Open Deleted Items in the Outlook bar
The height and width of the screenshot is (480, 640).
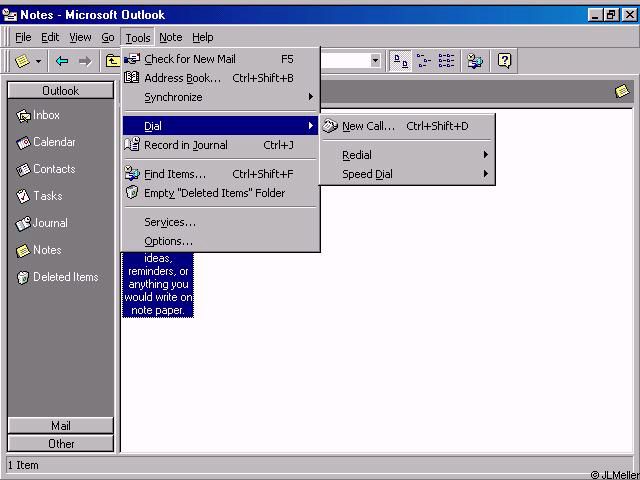pyautogui.click(x=57, y=277)
